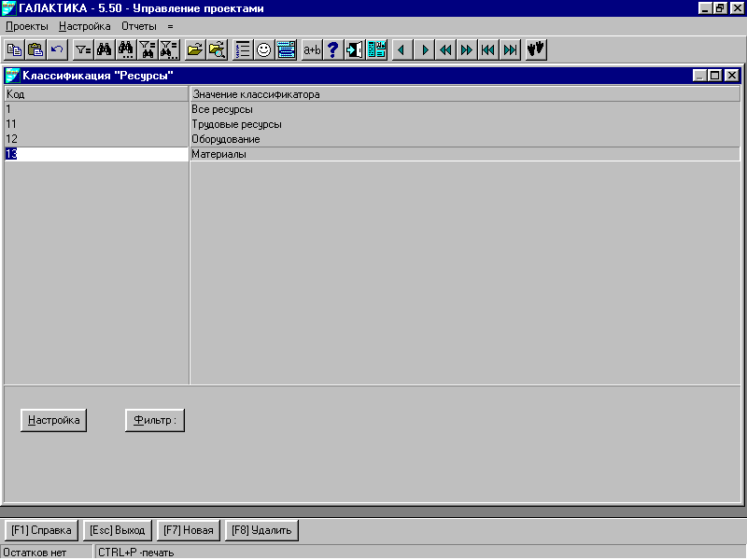The height and width of the screenshot is (560, 747).
Task: Click code cell '1' in first row
Action: click(x=96, y=109)
